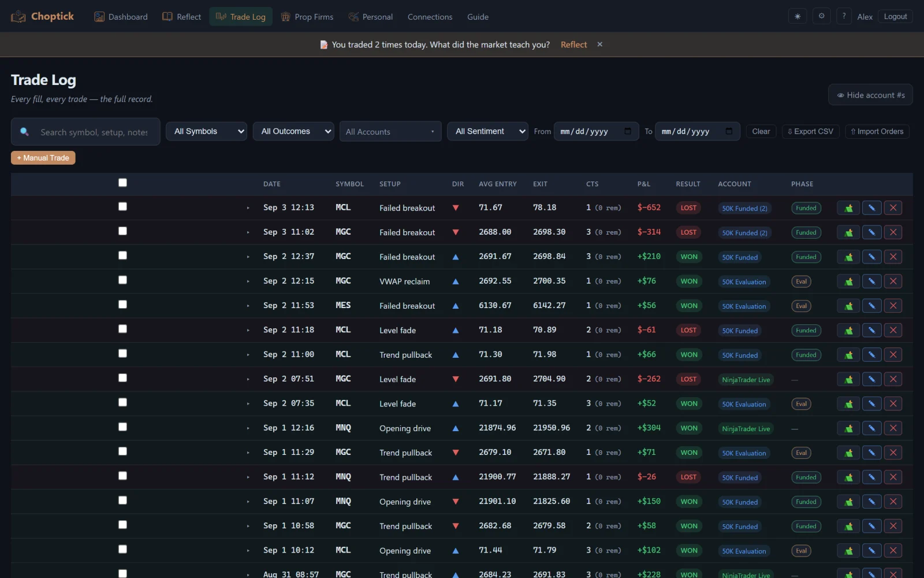Expand the Sep 3 12:13 trade row
Image resolution: width=924 pixels, height=578 pixels.
click(x=248, y=208)
